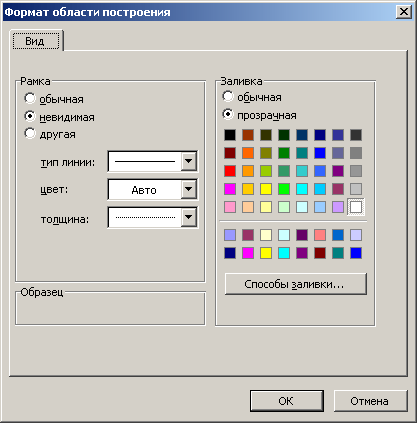417x423 pixels.
Task: Select the orange swatch in the second row
Action: pos(248,153)
